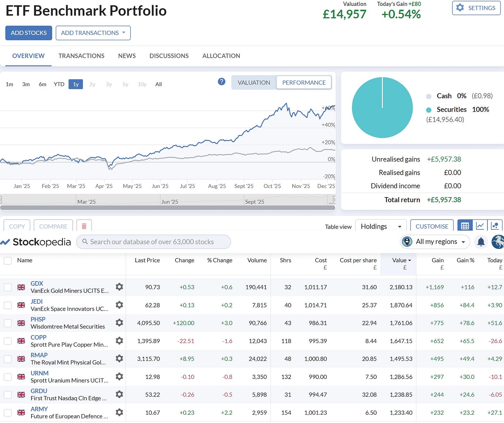Tick the checkbox for RMAP row
This screenshot has width=504, height=423.
8,359
